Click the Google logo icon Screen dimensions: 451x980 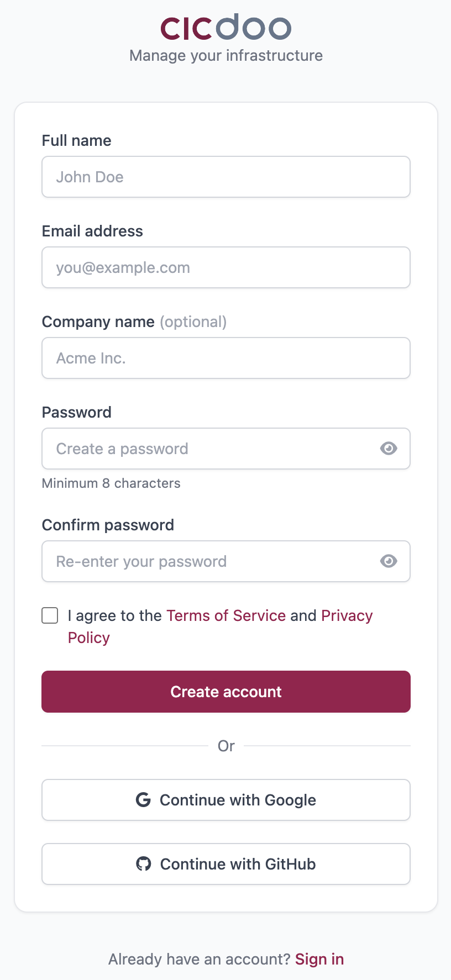point(143,799)
